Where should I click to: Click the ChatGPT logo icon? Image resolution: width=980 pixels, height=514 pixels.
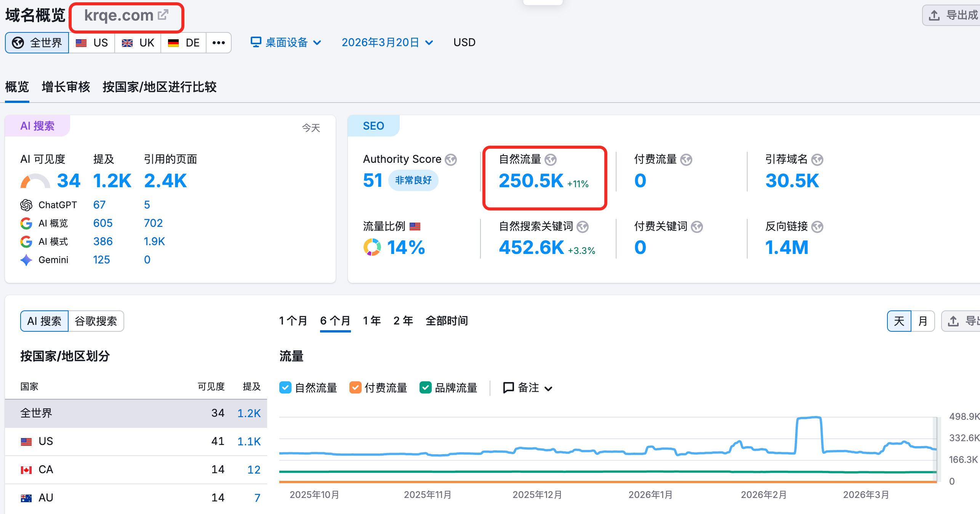pos(26,205)
